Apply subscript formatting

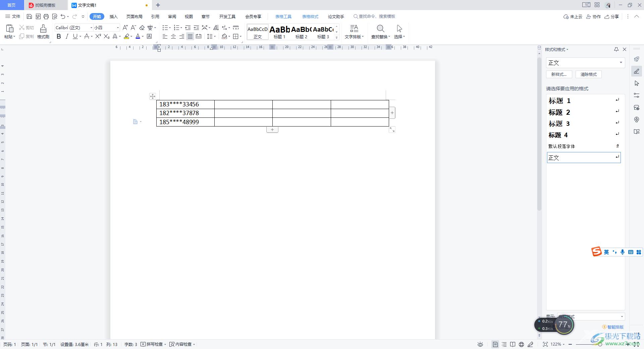[107, 36]
